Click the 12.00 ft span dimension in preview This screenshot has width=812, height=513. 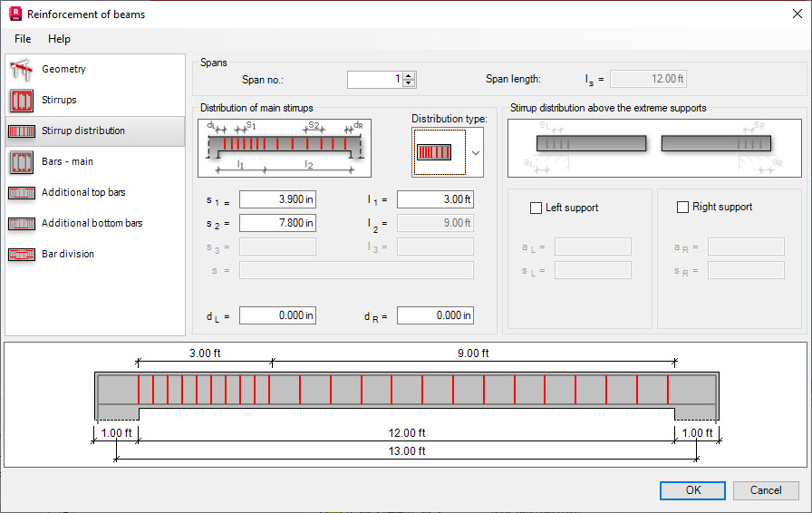[x=407, y=433]
